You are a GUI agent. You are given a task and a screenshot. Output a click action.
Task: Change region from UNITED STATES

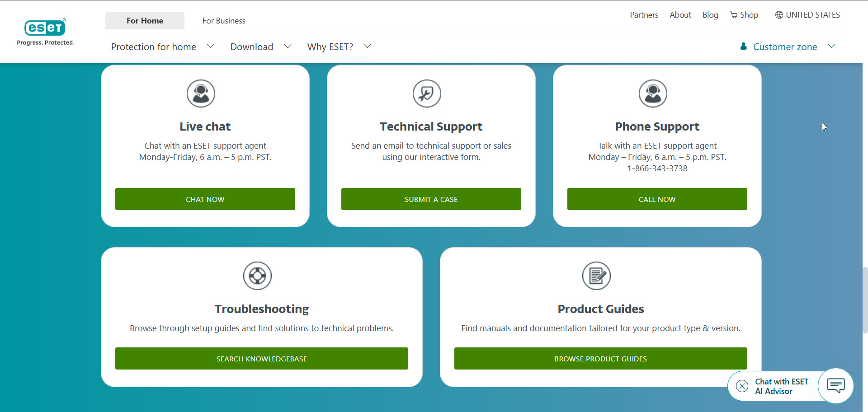[813, 15]
